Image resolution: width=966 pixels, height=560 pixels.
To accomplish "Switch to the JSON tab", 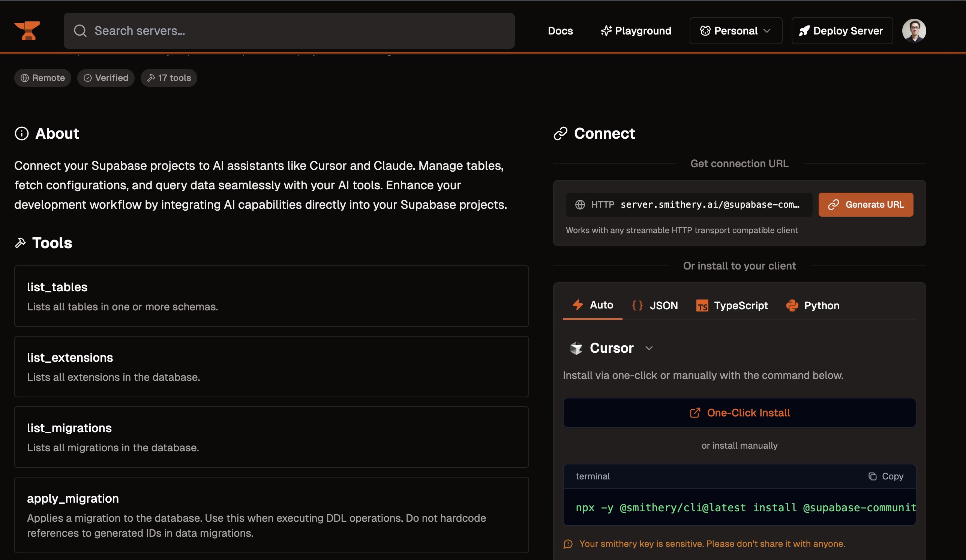I will coord(655,305).
